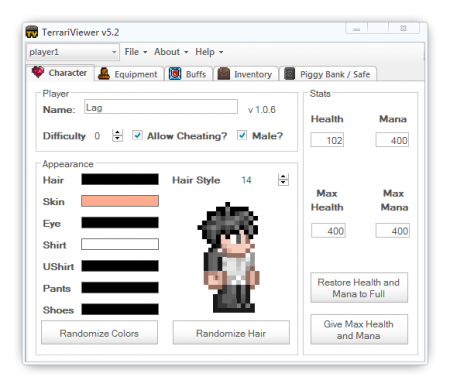
Task: Switch to Piggy Bank / Safe tab
Action: click(328, 74)
